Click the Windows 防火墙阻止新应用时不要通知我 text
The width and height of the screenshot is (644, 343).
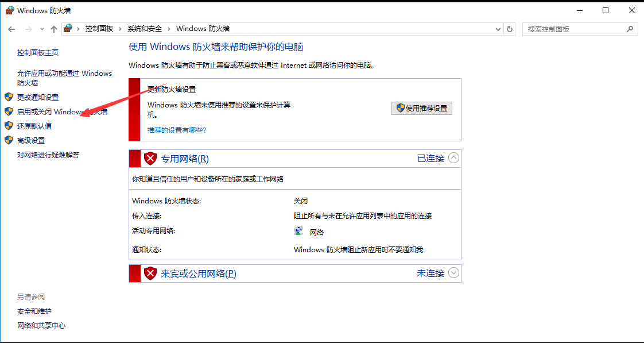358,250
